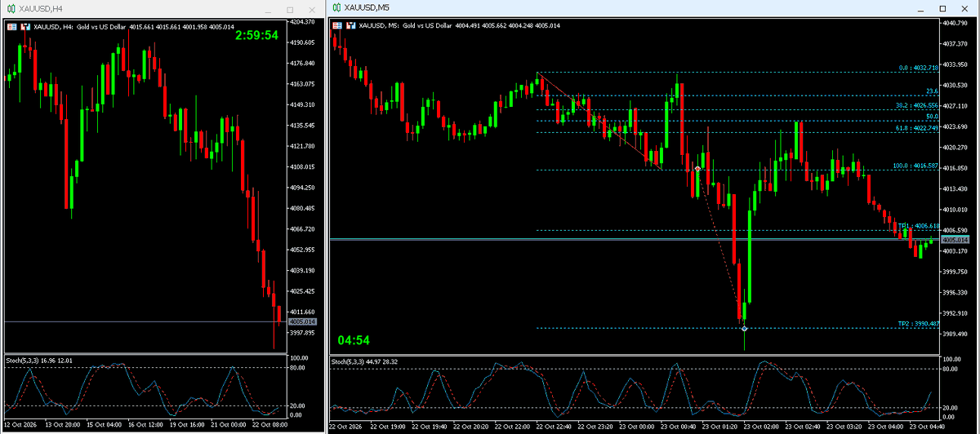Click Stoch(5,3,3) 44.97 28.32 label in M5
The width and height of the screenshot is (980, 434).
tap(366, 361)
